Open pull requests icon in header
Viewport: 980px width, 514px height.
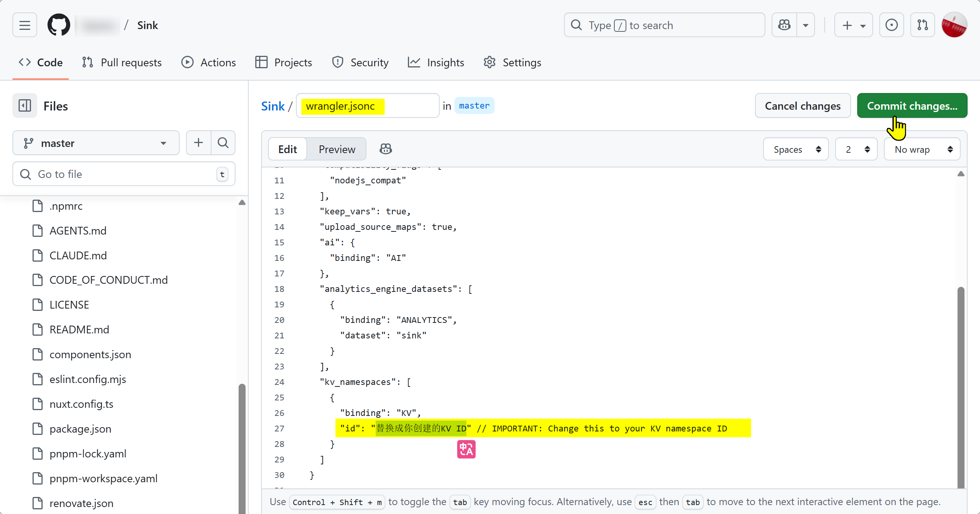922,25
